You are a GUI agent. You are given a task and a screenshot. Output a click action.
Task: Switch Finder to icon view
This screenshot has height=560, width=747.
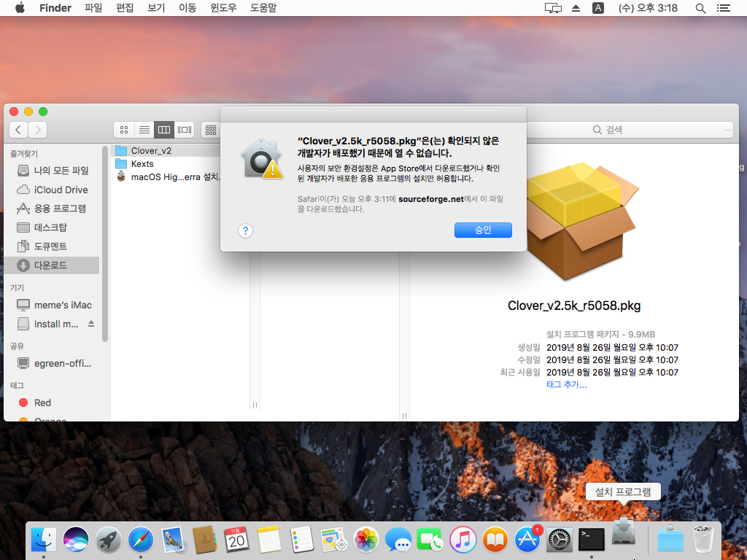(124, 130)
